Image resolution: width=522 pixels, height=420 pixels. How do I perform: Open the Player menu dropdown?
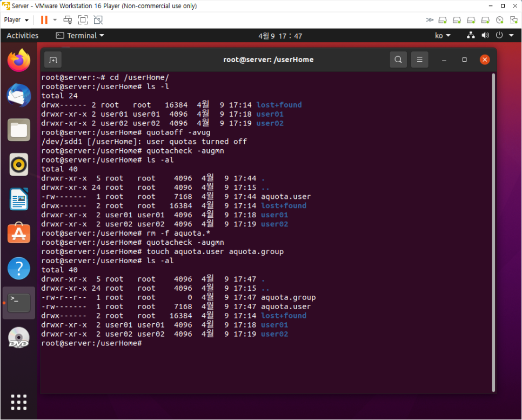click(x=16, y=20)
